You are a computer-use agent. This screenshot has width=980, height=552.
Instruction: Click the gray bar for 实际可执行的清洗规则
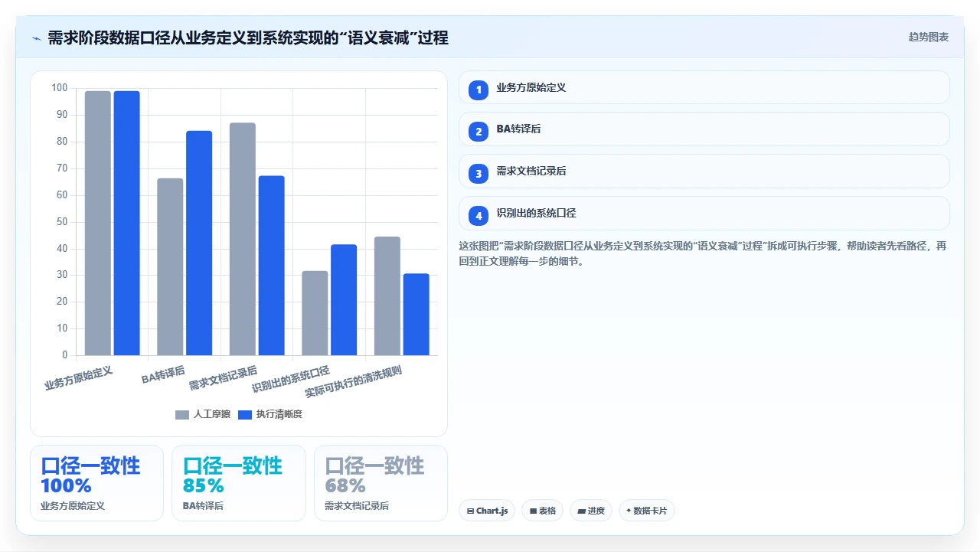tap(387, 296)
